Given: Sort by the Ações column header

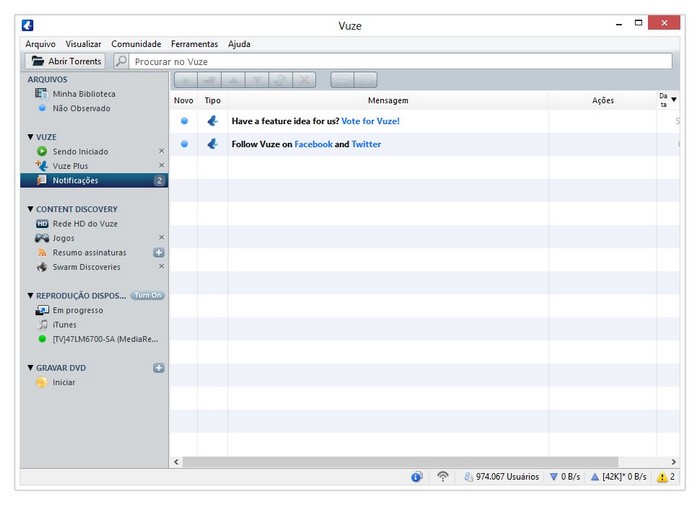Looking at the screenshot, I should coord(603,100).
